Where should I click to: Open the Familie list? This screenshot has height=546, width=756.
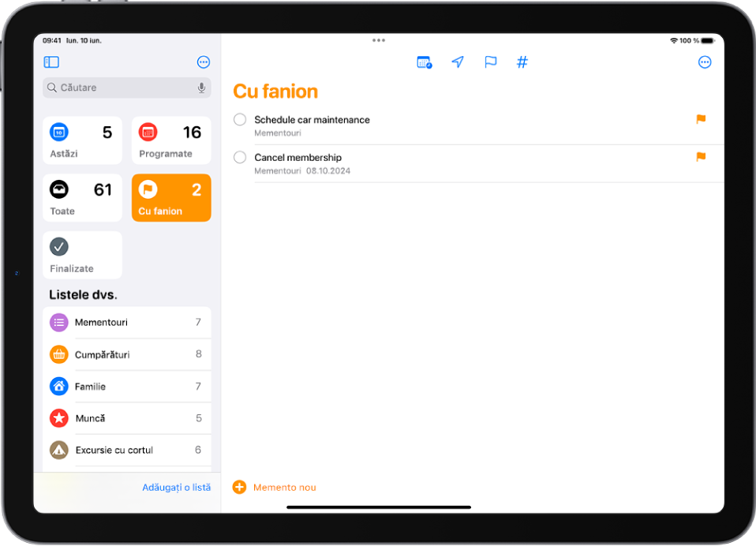click(x=127, y=387)
